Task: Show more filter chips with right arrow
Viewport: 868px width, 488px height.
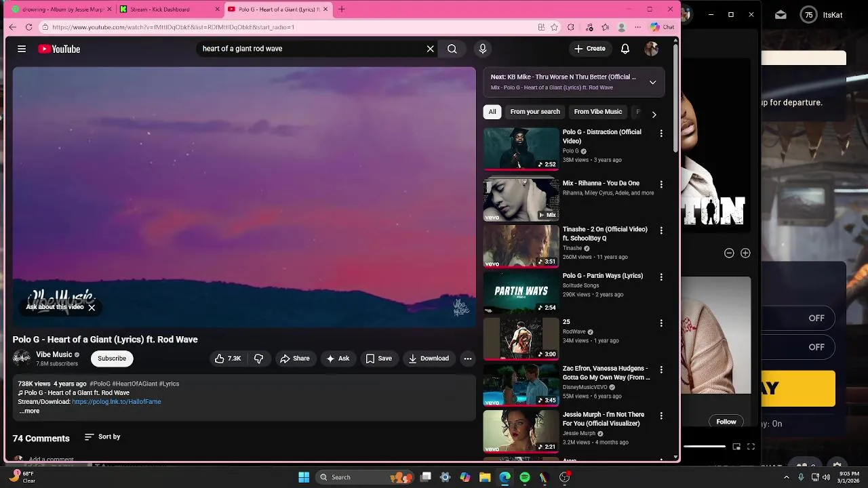Action: pyautogui.click(x=654, y=115)
